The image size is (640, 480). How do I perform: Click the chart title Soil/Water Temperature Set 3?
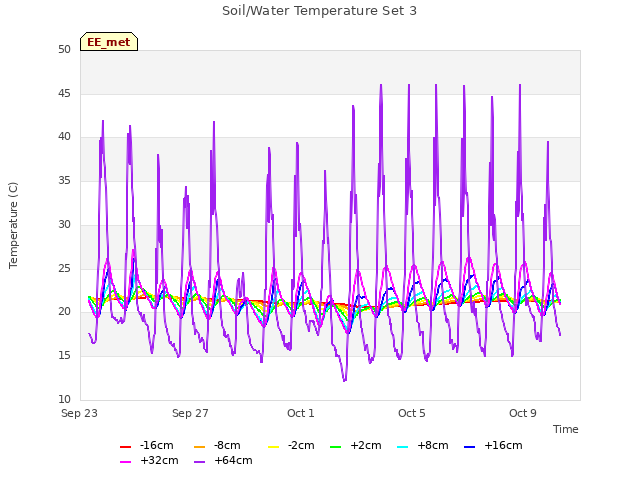(319, 11)
